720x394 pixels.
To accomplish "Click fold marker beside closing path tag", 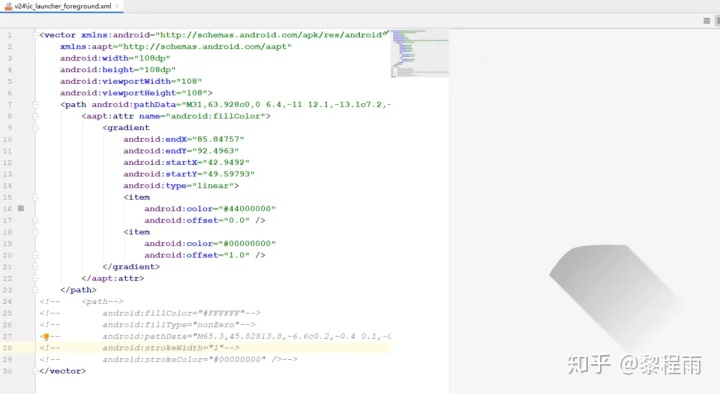I will click(x=35, y=290).
